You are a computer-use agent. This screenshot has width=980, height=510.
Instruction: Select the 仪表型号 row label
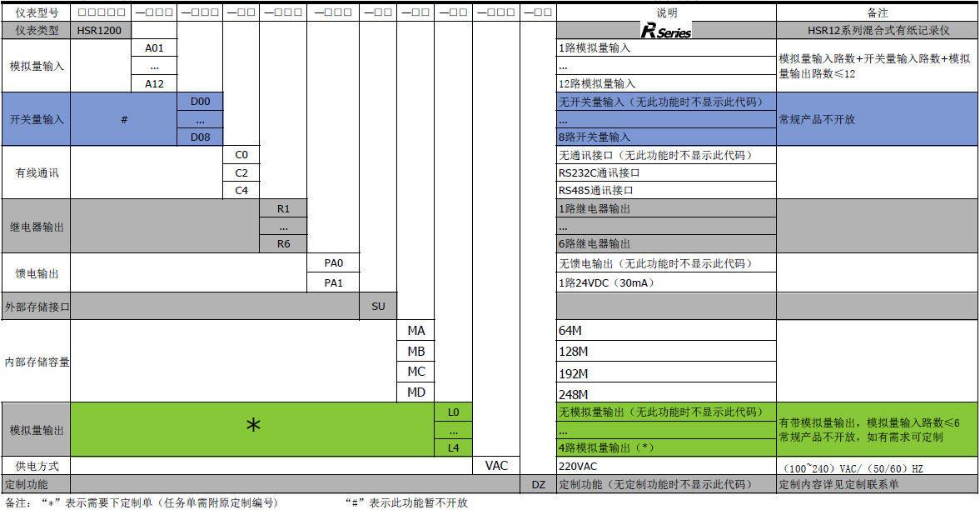pos(37,12)
